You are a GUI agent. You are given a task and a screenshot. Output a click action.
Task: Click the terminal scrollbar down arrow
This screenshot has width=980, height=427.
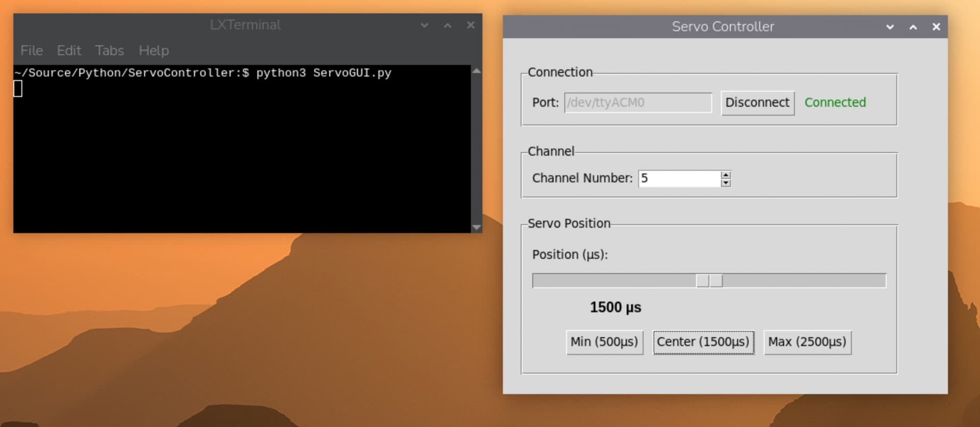477,228
